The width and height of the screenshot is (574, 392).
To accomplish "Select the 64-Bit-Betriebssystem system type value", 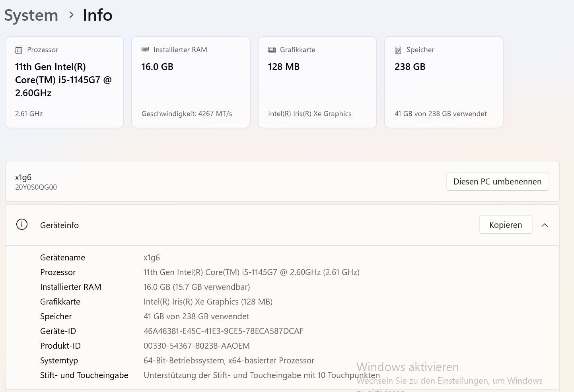I will (229, 361).
